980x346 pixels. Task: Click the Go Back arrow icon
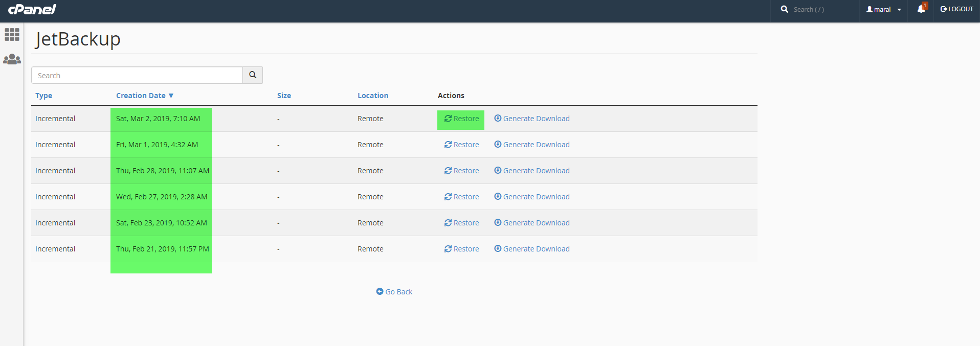tap(380, 291)
